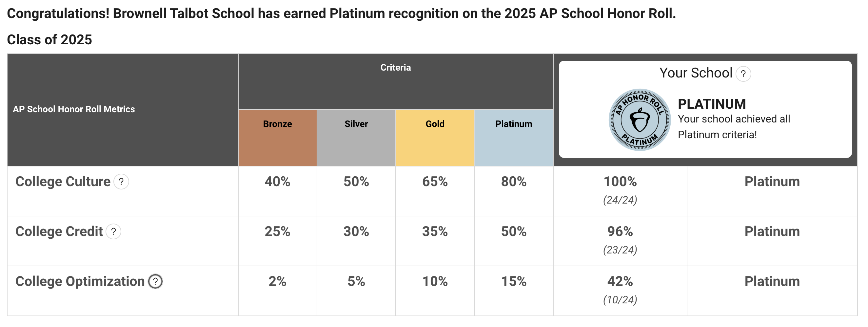Click the 80% Platinum College Culture threshold
Screen dimensions: 868x327
click(x=514, y=182)
